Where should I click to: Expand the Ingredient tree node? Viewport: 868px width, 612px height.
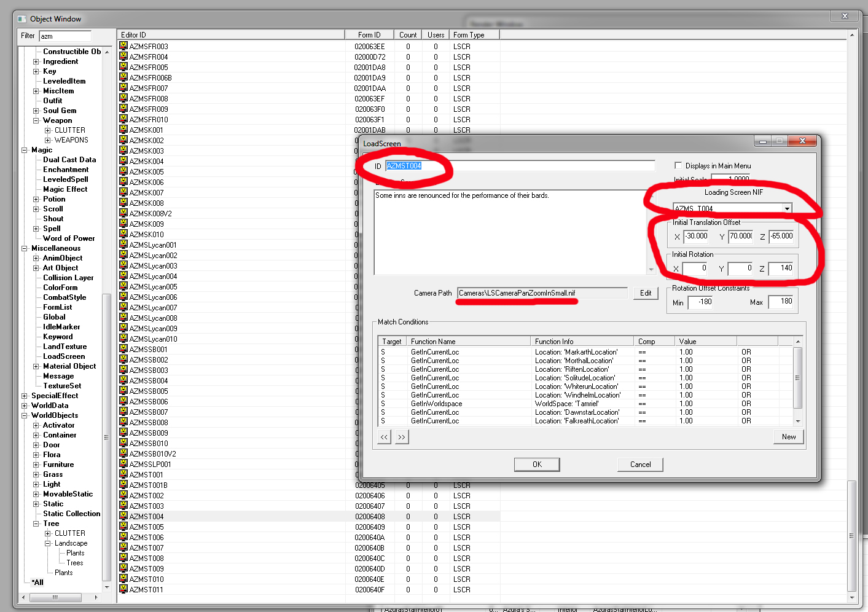tap(36, 61)
